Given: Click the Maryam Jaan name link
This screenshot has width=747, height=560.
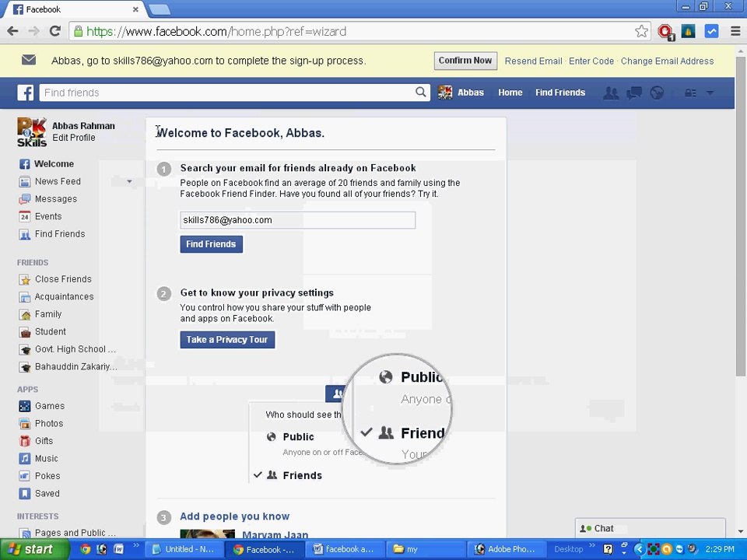Looking at the screenshot, I should [x=275, y=535].
